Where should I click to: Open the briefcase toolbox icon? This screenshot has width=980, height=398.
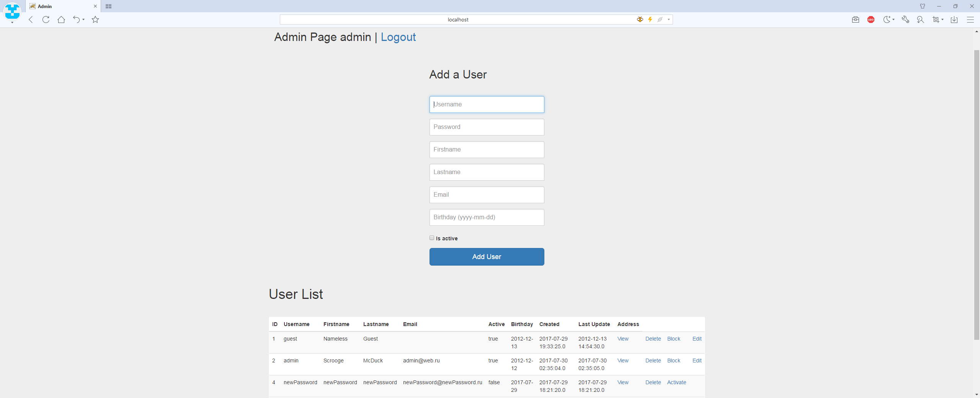(856, 20)
